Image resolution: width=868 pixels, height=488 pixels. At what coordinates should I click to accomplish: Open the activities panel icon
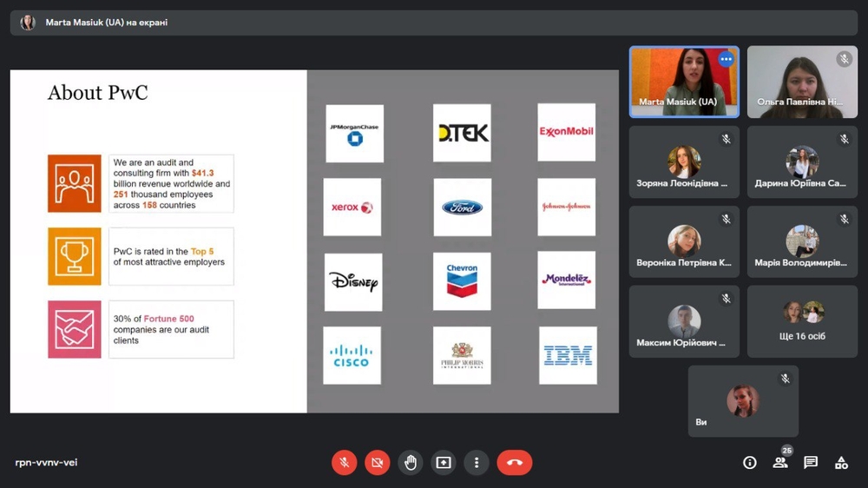[841, 463]
